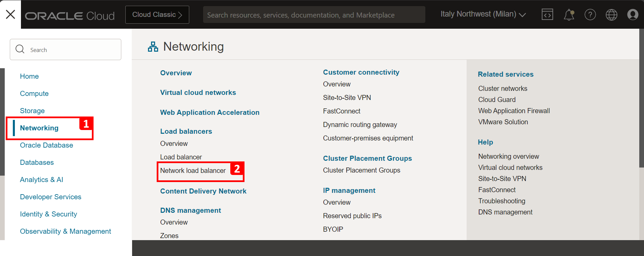This screenshot has height=256, width=644.
Task: Open Cloud Guard related service
Action: click(497, 100)
